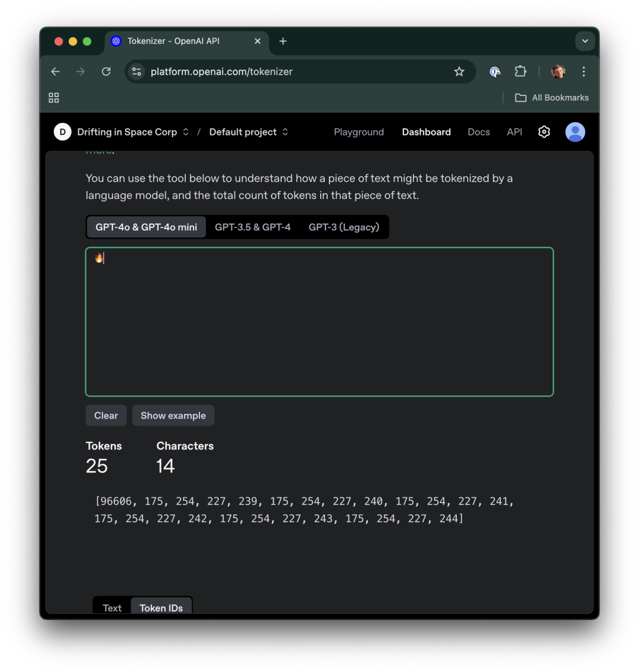Expand the tab search dropdown arrow

pos(585,41)
